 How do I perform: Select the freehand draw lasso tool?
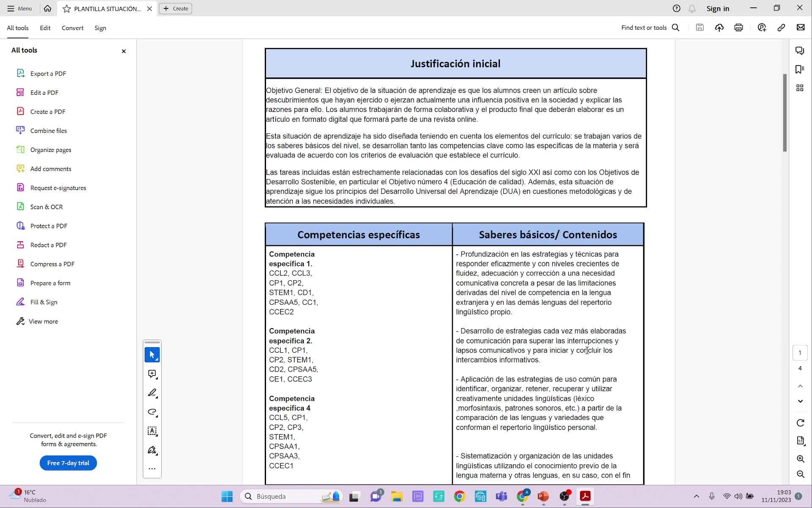tap(152, 412)
